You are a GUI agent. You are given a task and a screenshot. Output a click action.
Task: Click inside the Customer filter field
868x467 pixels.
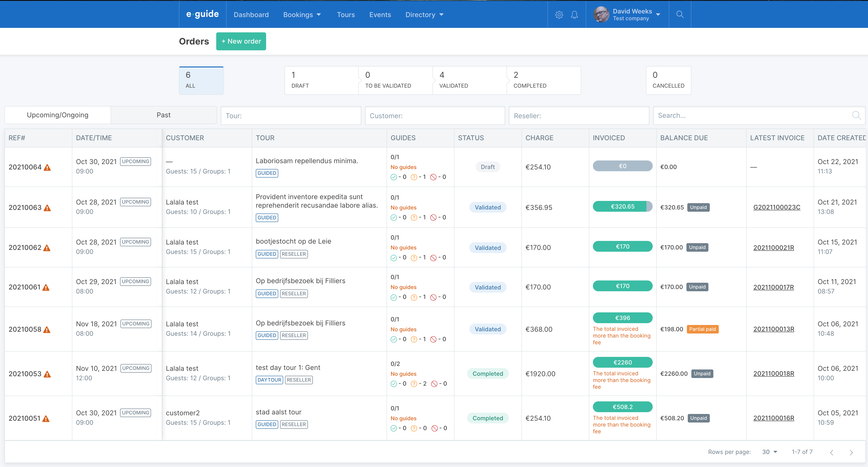click(x=435, y=115)
